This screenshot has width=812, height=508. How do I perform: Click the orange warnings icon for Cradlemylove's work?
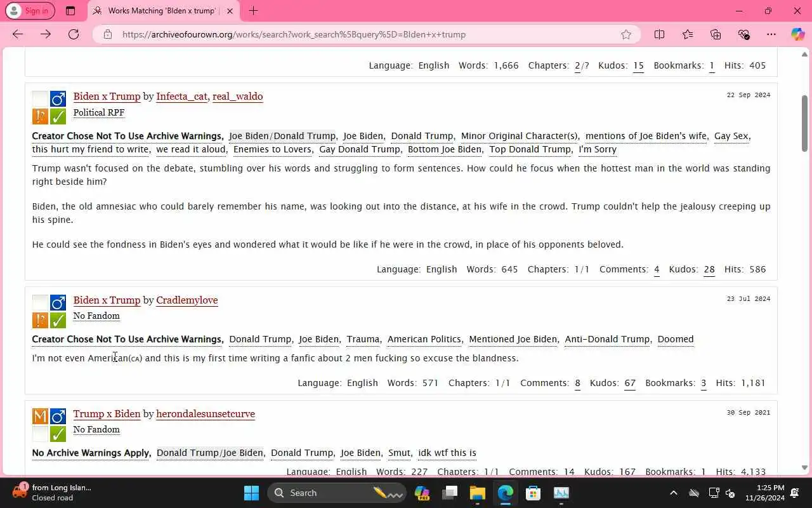pos(40,320)
